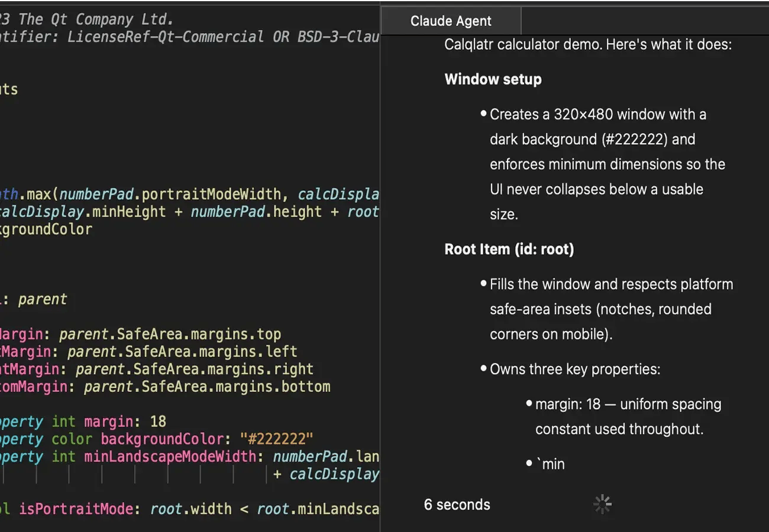Screen dimensions: 769x532
Task: Click the "#222222" string in code
Action: pyautogui.click(x=276, y=439)
